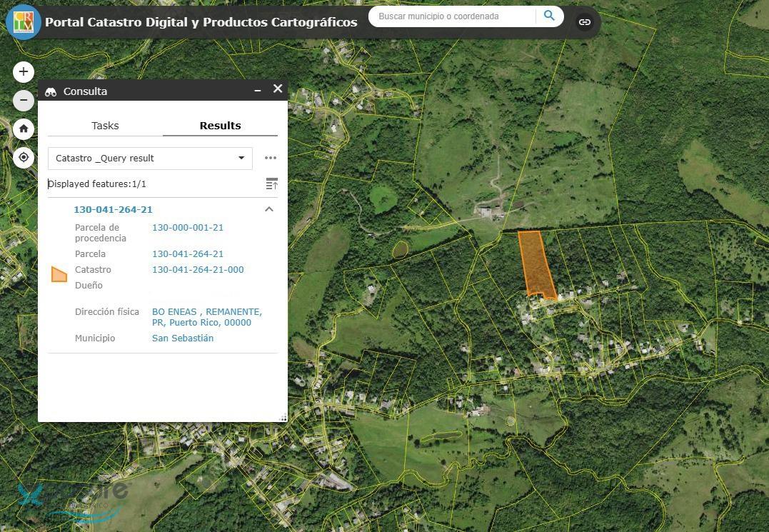
Task: Click the CRIM portal logo
Action: pos(23,21)
